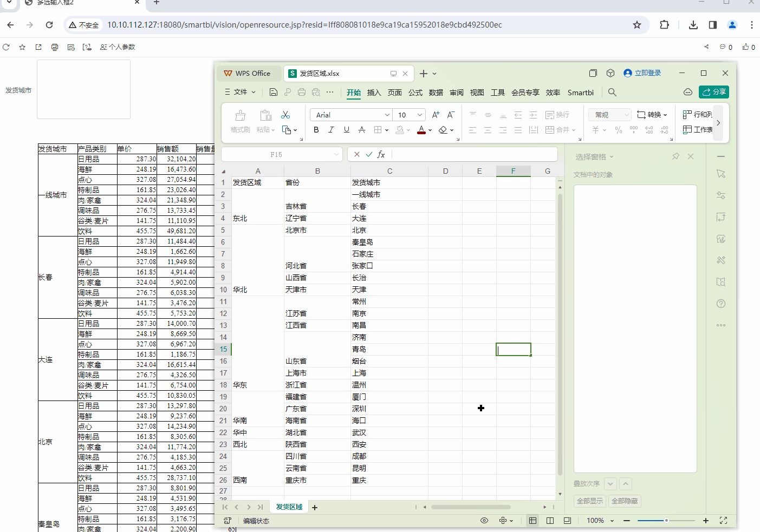Screen dimensions: 760x532
Task: Insert function via fx icon
Action: pyautogui.click(x=381, y=154)
